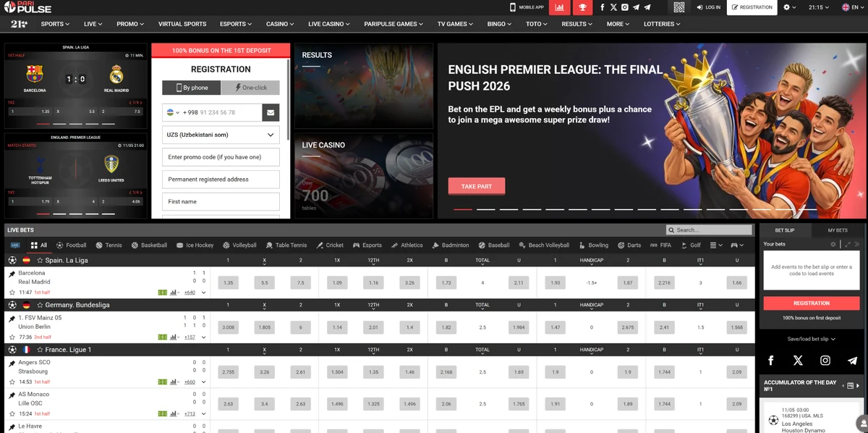Screen dimensions: 868x433
Task: Click red Registration button in bet slip
Action: pyautogui.click(x=812, y=303)
